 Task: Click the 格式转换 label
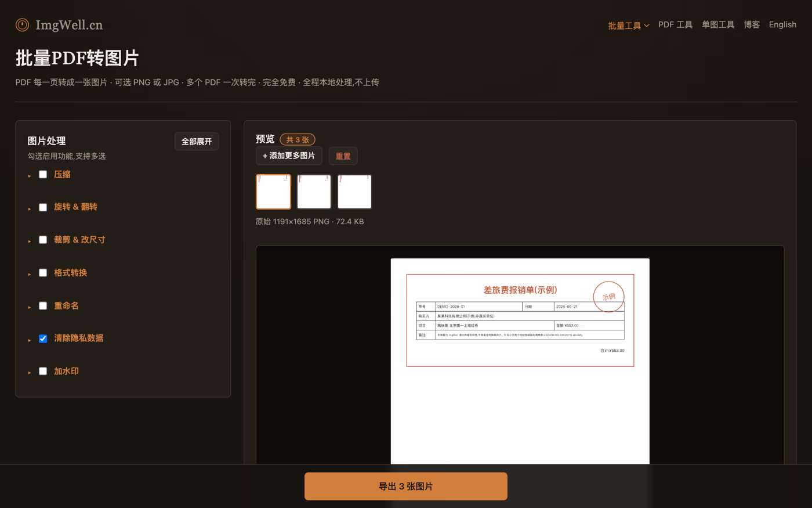[71, 273]
